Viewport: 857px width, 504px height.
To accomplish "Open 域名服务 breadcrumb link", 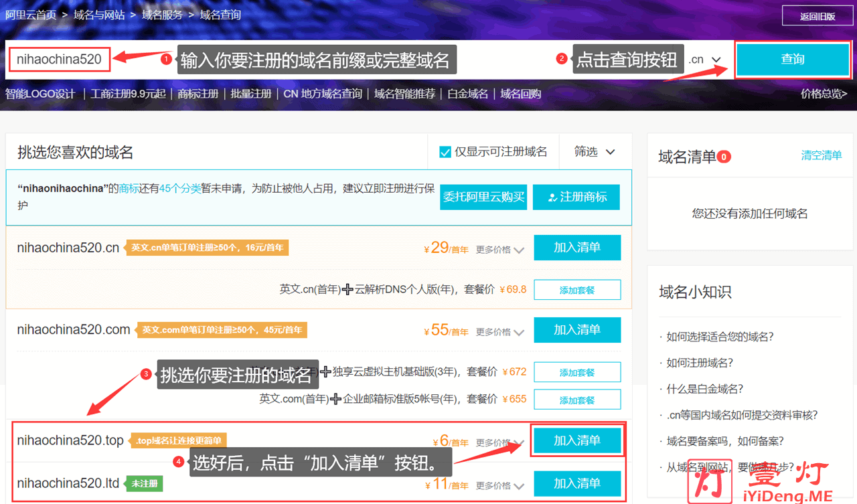I will [x=162, y=15].
